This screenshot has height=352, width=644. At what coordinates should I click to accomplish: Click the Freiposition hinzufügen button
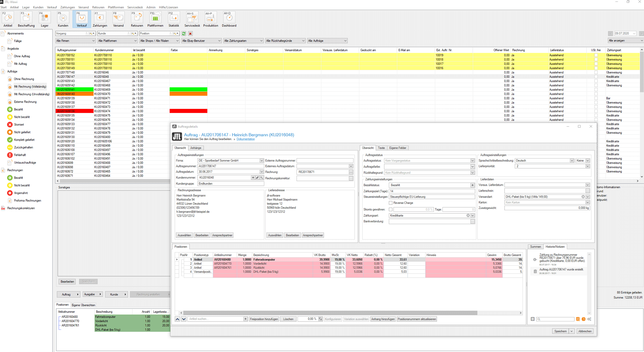click(264, 319)
